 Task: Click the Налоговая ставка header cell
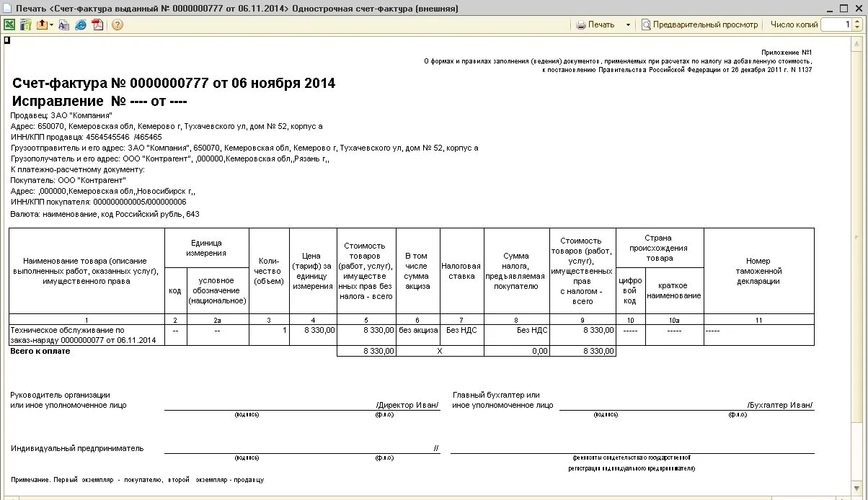(461, 271)
